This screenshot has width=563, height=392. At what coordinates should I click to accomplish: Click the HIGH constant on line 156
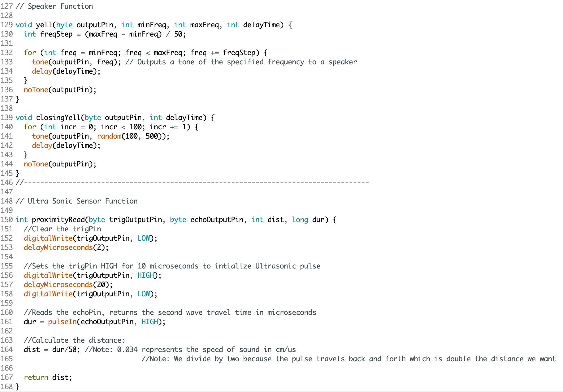click(146, 275)
